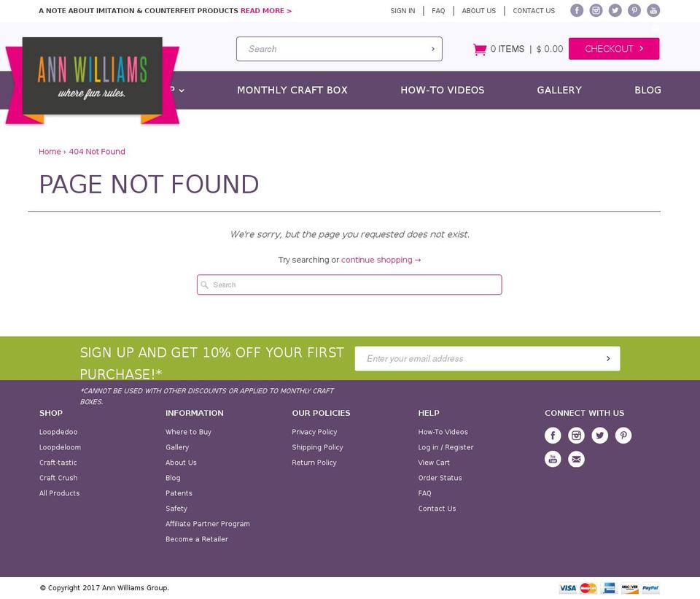Viewport: 700px width, 599px height.
Task: Open YouTube icon under Connect With Us
Action: (x=553, y=459)
